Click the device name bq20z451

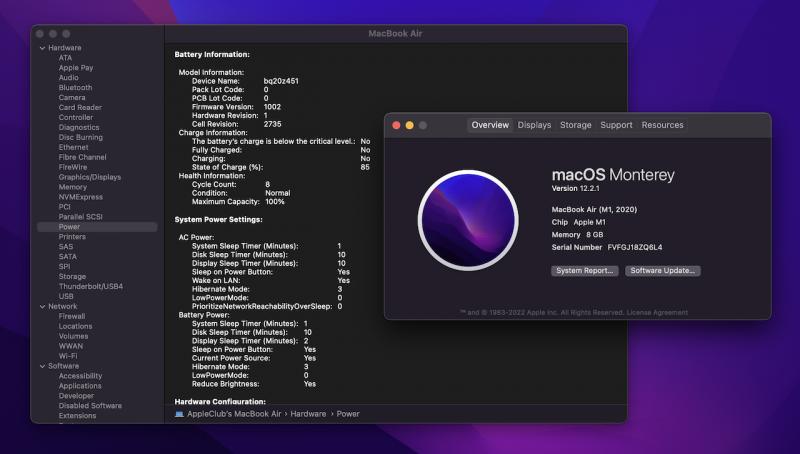[281, 81]
